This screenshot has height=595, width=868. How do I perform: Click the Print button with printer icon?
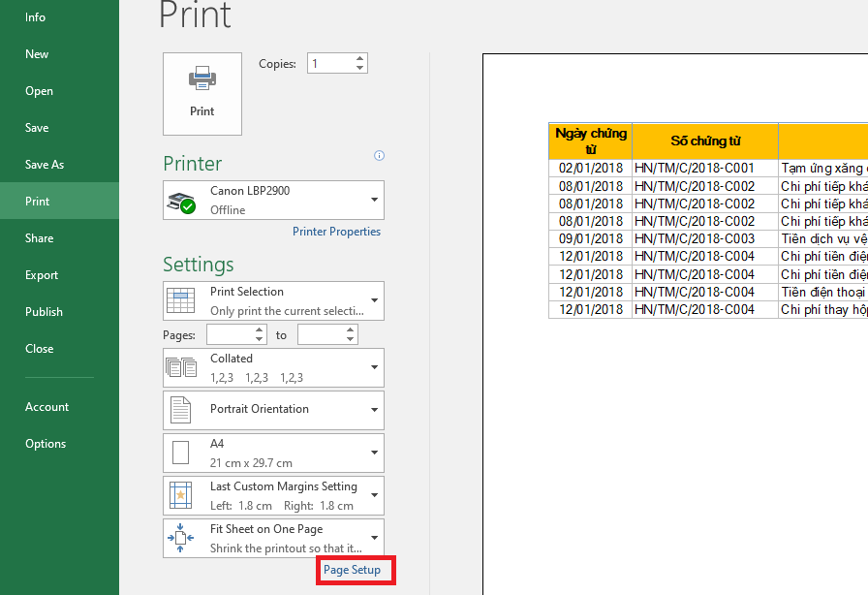[x=201, y=94]
